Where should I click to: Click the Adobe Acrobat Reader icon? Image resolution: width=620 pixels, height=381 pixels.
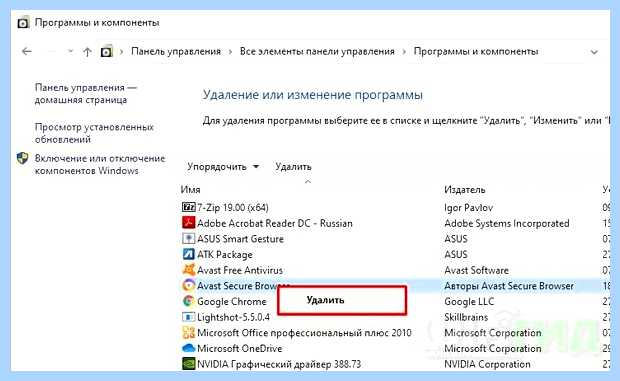[x=189, y=223]
